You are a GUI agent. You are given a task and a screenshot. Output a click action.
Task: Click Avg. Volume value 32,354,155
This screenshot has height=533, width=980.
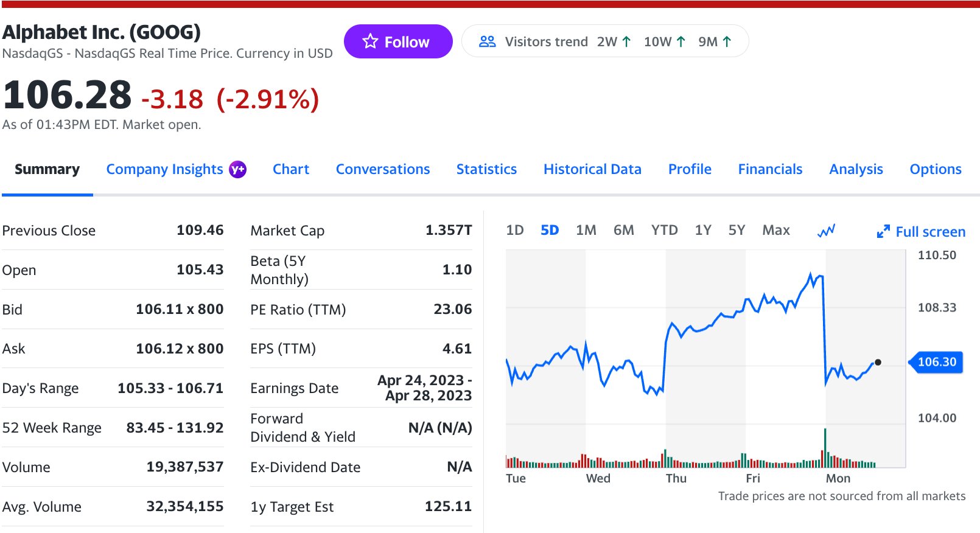pos(185,506)
